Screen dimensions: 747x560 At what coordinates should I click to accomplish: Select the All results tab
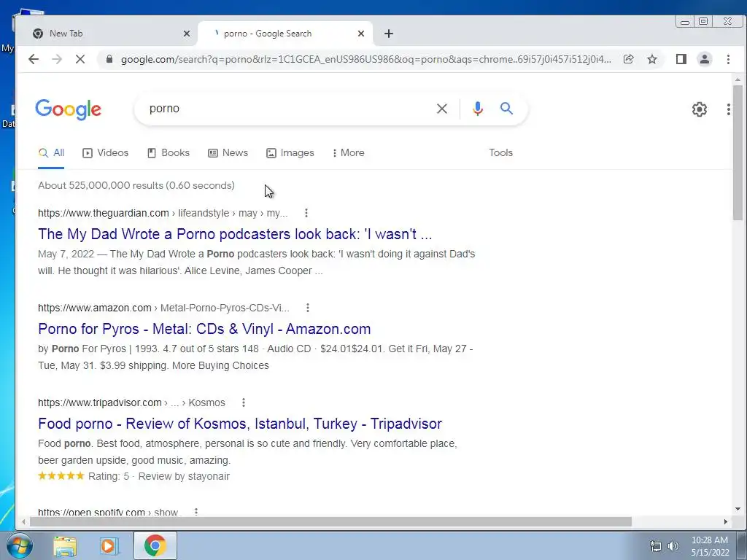point(52,153)
